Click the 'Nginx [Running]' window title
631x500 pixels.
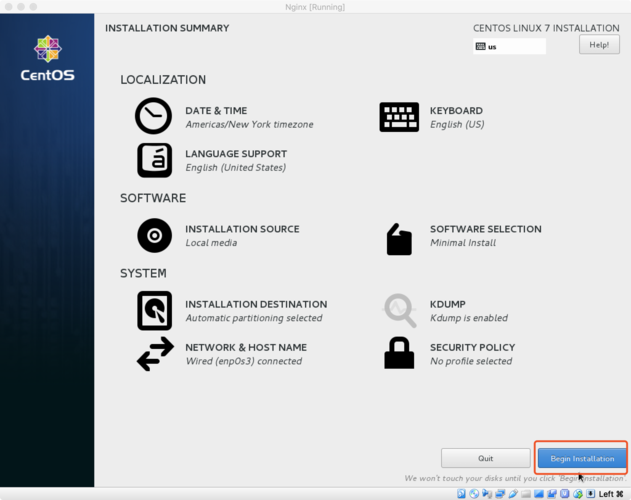point(315,7)
